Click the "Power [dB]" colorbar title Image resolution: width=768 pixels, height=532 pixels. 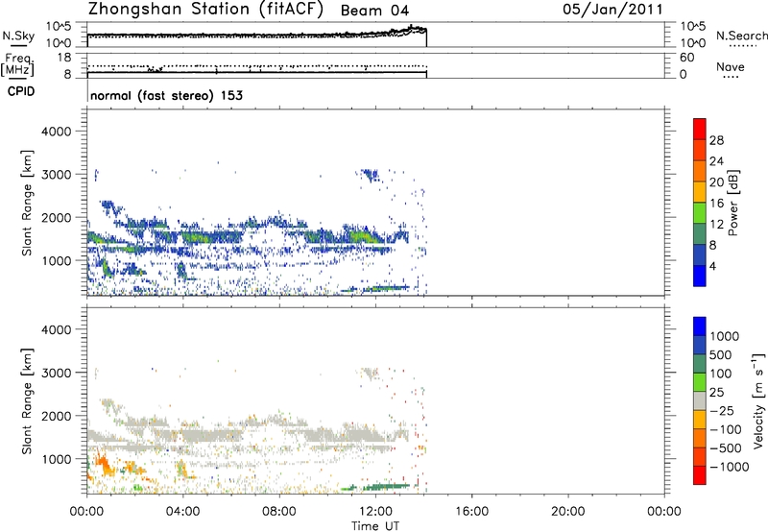point(732,203)
